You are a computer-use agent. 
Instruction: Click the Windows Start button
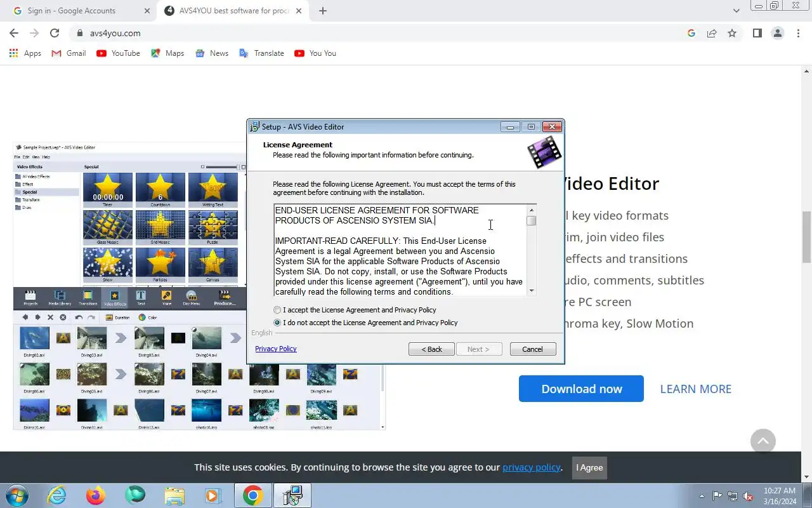(17, 495)
